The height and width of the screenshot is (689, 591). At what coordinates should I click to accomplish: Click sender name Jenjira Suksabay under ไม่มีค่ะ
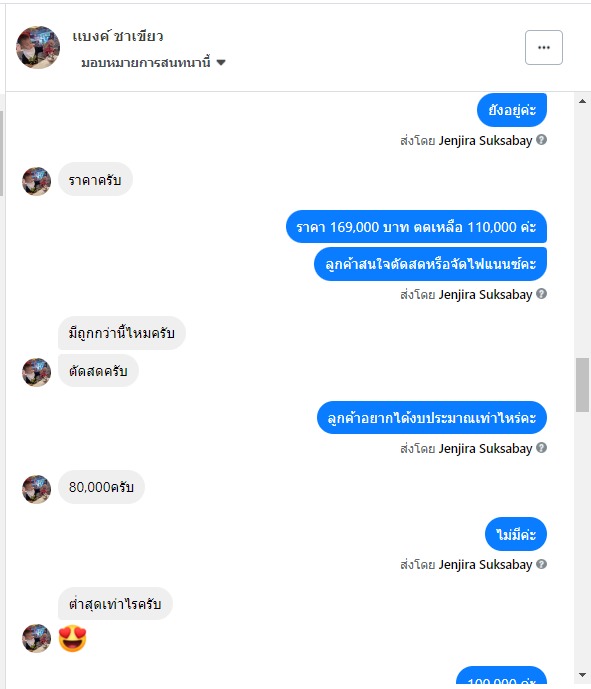pos(485,565)
